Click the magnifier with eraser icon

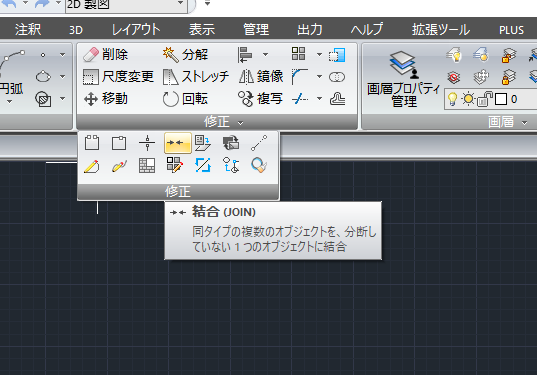pos(259,165)
